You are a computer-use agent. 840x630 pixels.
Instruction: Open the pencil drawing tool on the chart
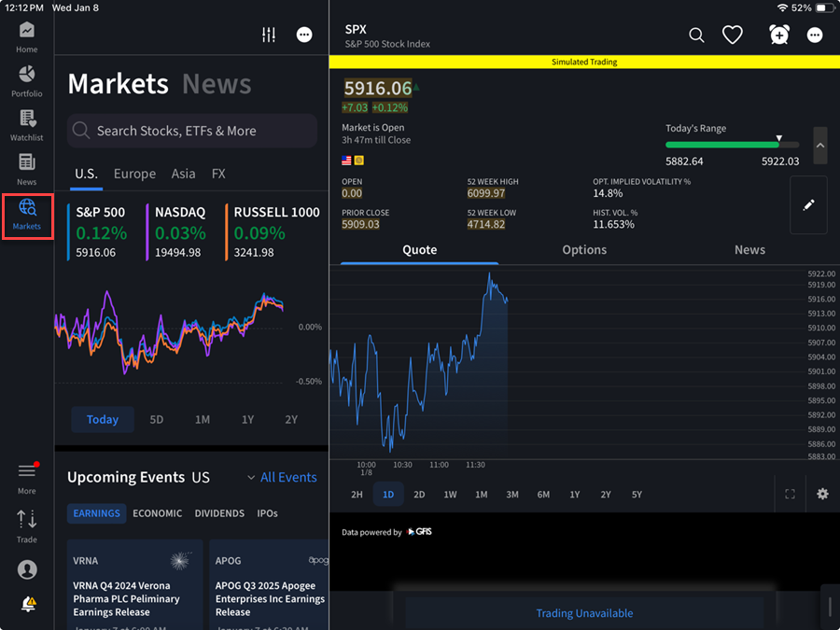[808, 205]
